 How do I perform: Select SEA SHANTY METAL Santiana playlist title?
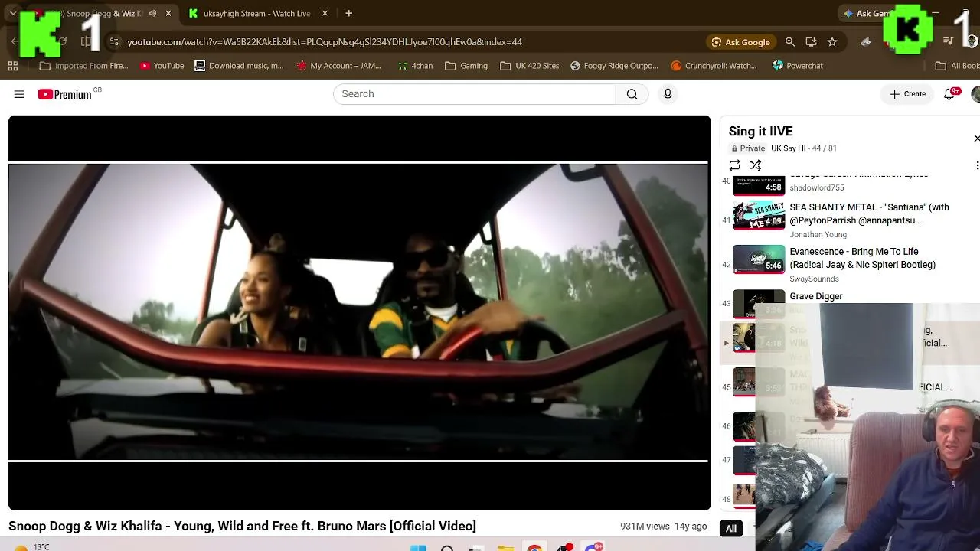869,214
